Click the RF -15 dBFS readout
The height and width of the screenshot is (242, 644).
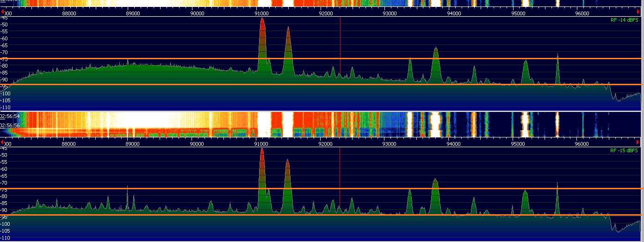[x=624, y=151]
